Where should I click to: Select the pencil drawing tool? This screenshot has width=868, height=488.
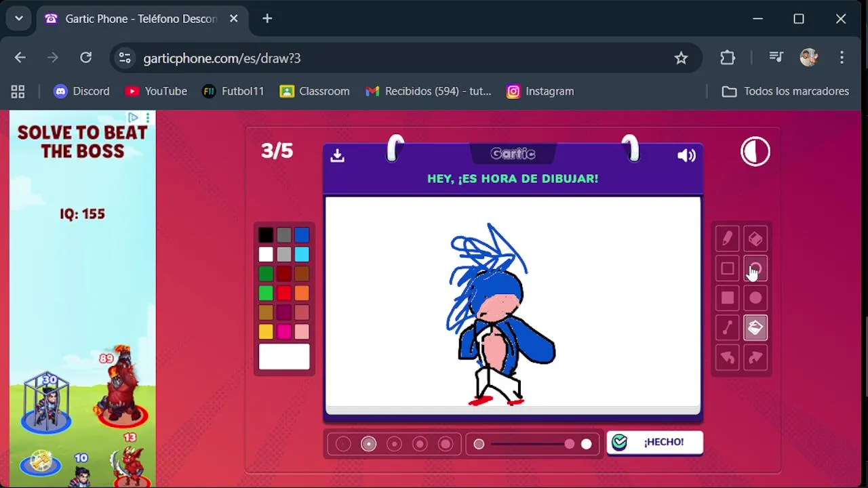[727, 239]
